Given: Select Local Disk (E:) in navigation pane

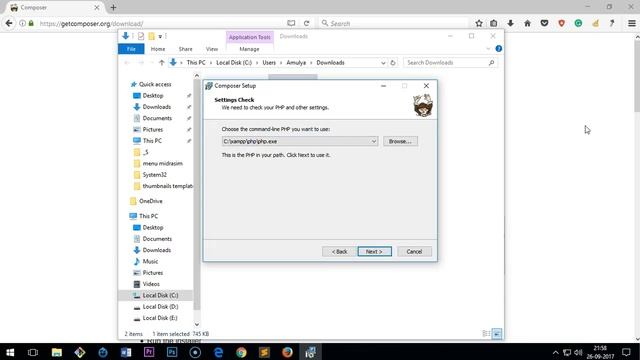Looking at the screenshot, I should click(x=160, y=318).
